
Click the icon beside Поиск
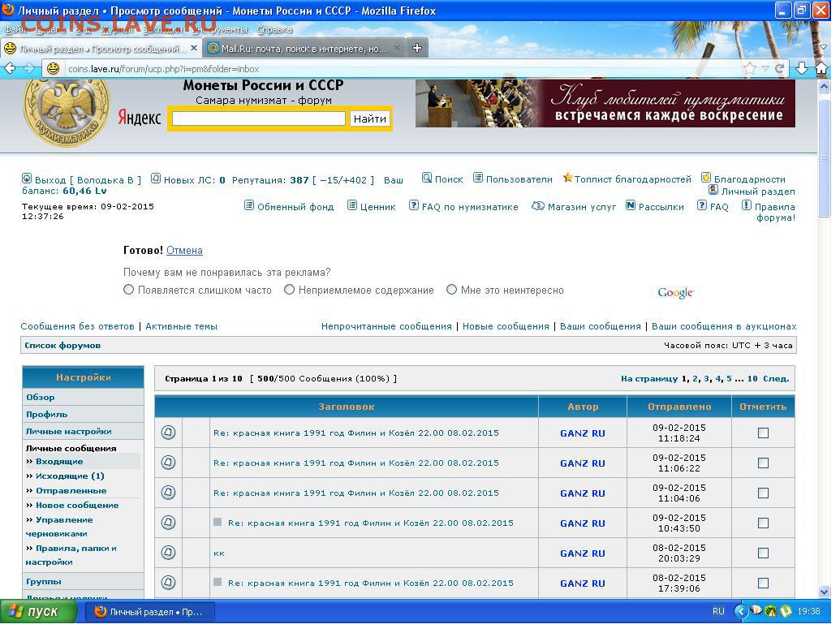pyautogui.click(x=426, y=178)
